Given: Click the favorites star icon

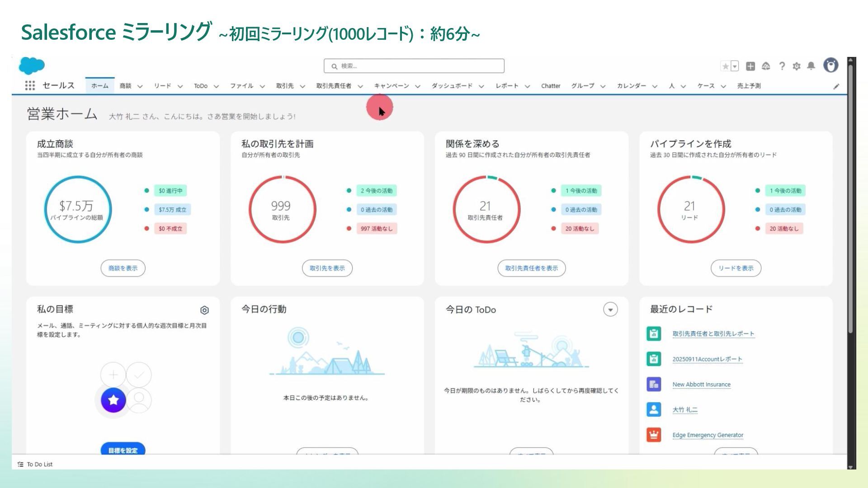Looking at the screenshot, I should point(725,66).
